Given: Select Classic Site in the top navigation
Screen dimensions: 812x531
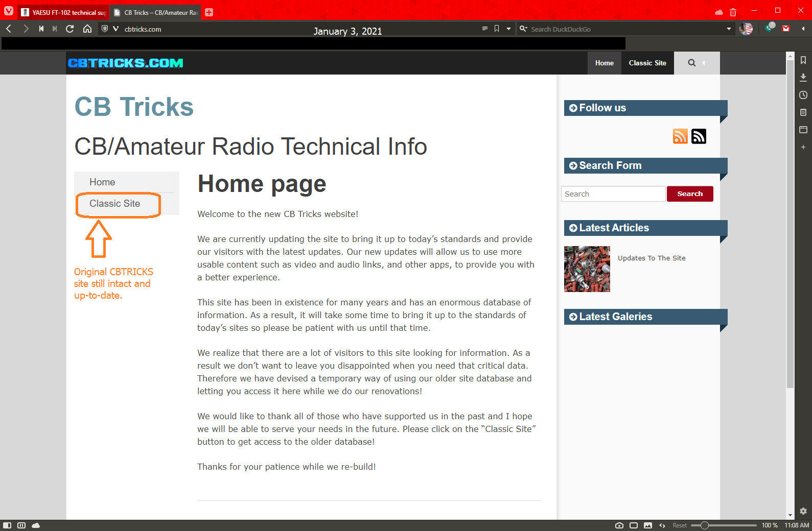Looking at the screenshot, I should (x=647, y=63).
